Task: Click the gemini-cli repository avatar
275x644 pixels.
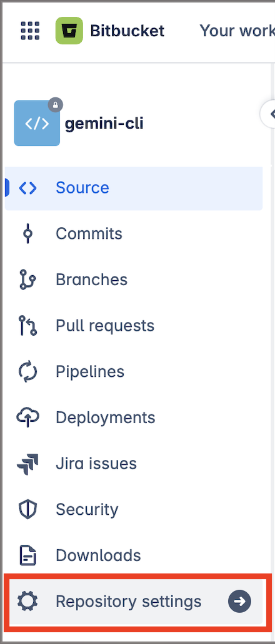Action: coord(37,123)
